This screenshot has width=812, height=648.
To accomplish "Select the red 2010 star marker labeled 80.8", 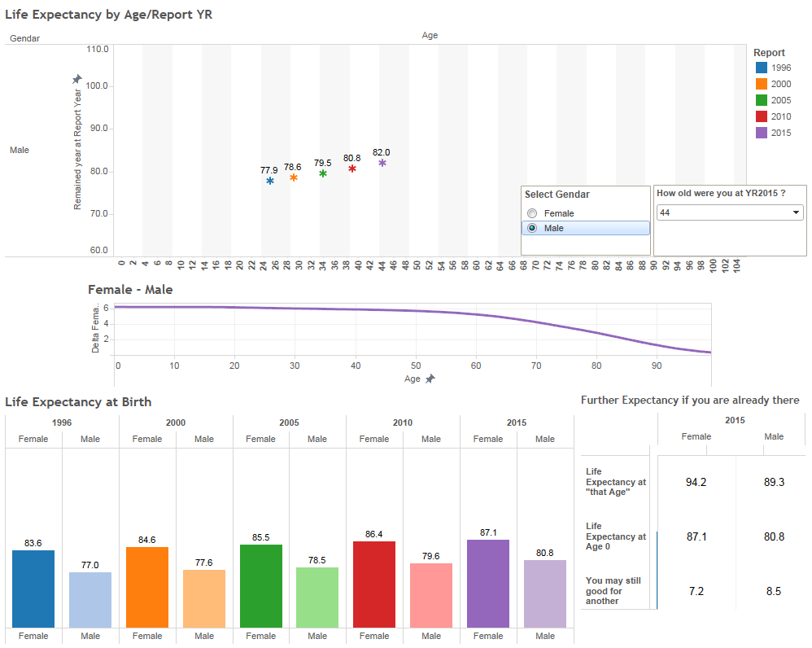I will (352, 169).
